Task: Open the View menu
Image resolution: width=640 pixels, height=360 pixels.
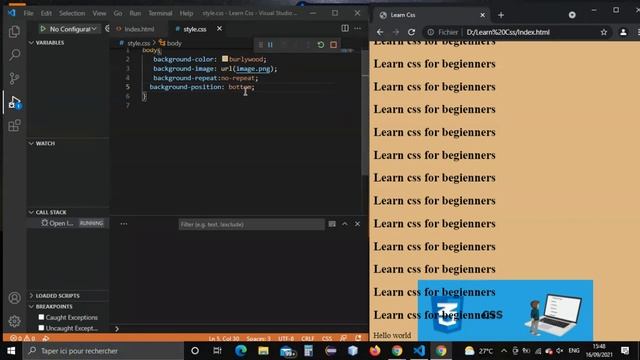Action: [x=99, y=13]
